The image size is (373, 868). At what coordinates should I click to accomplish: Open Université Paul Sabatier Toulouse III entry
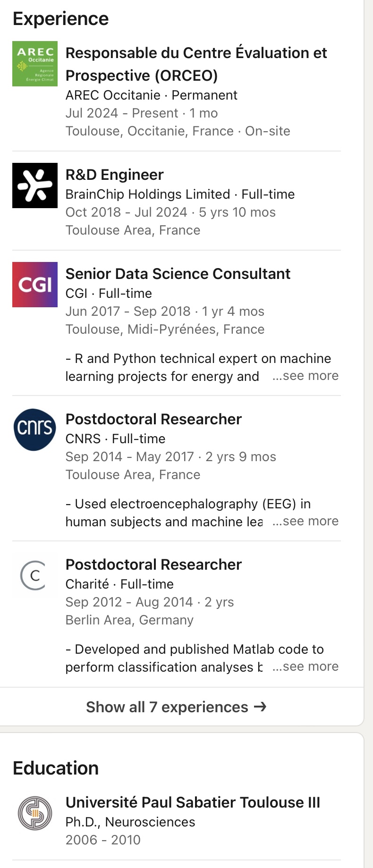[193, 802]
